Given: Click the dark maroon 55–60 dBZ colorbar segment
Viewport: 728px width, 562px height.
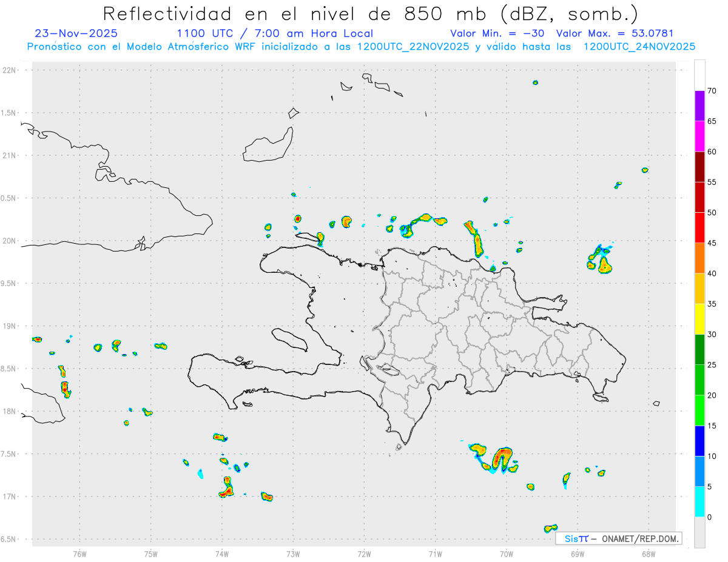Looking at the screenshot, I should click(x=699, y=167).
